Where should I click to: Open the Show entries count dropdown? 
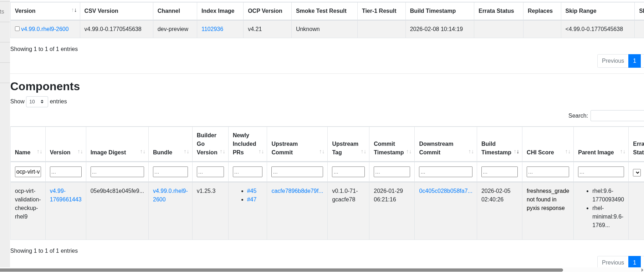point(37,102)
